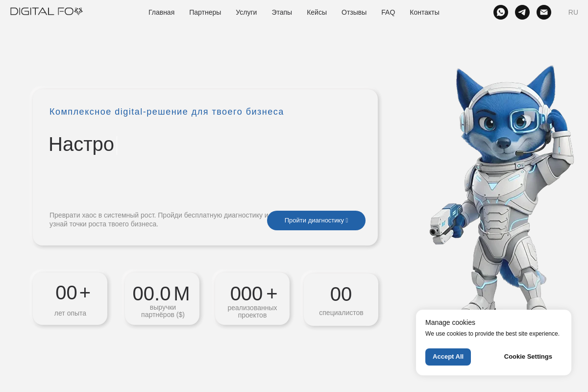Click the We use cookies description text

(492, 334)
